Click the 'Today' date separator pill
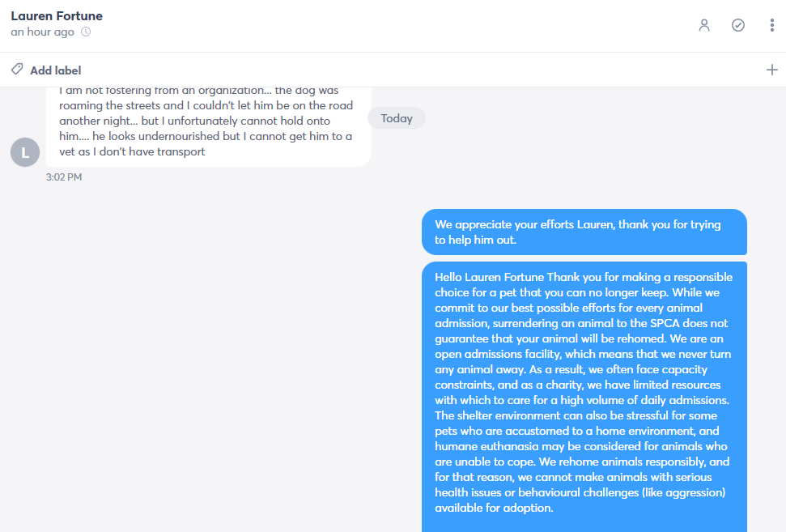The image size is (786, 532). click(397, 118)
